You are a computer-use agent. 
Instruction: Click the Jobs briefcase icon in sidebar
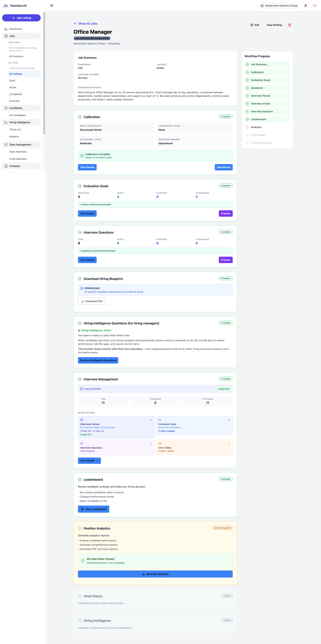click(x=6, y=36)
